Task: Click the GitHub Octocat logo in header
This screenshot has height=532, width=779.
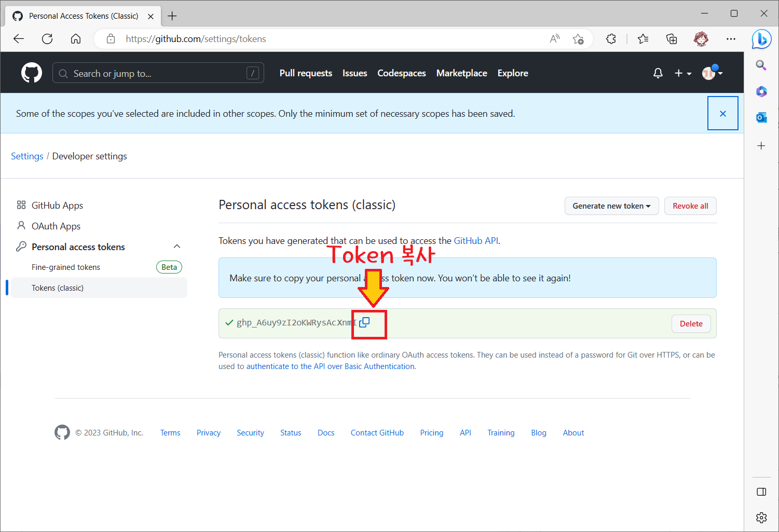Action: point(32,73)
